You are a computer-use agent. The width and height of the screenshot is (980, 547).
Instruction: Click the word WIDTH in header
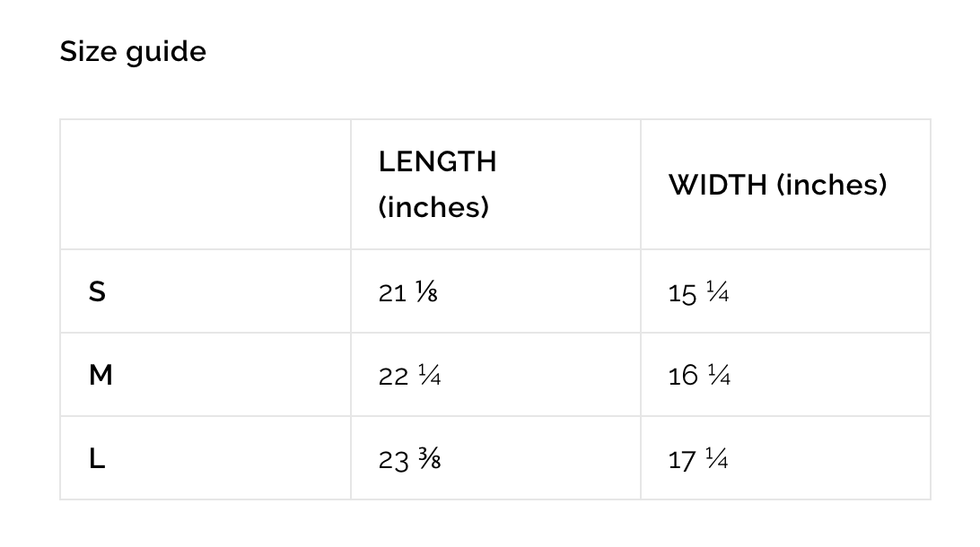[718, 185]
